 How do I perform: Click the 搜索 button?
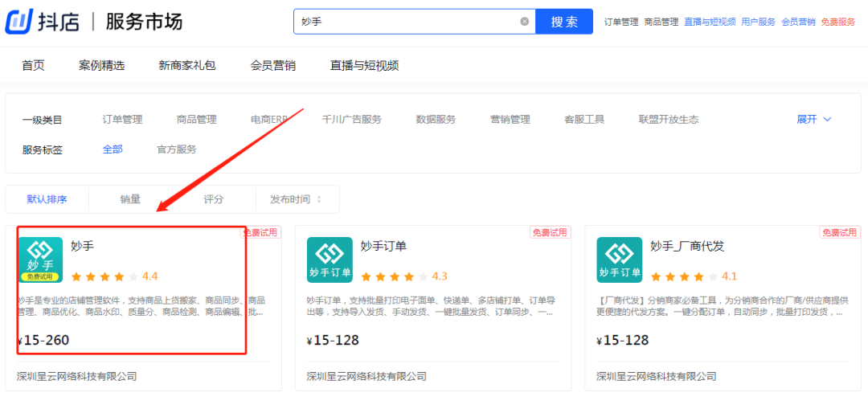564,22
